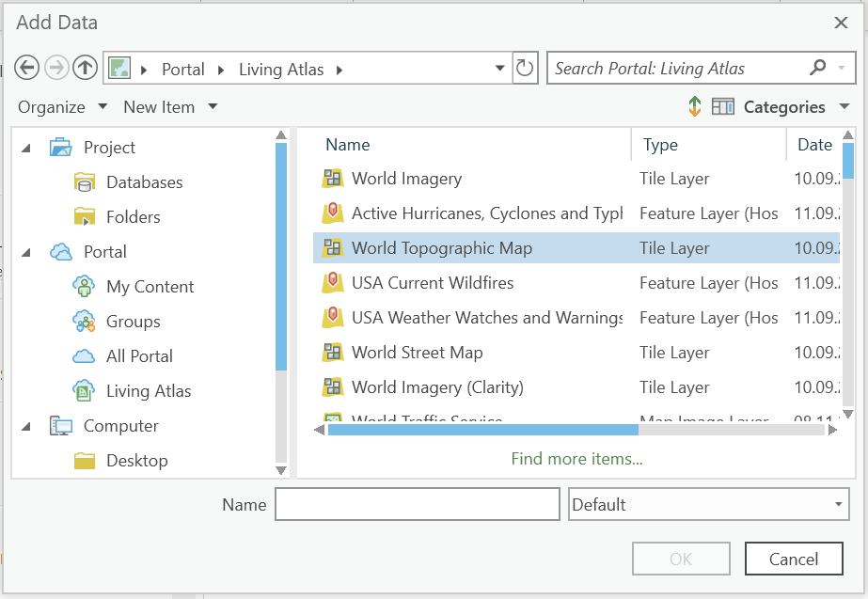This screenshot has width=868, height=599.
Task: Click the Groups icon
Action: click(x=84, y=321)
